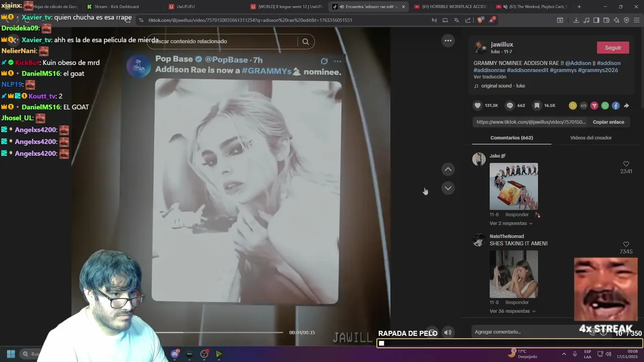Open NateTheNomad's comment image thumbnail
The width and height of the screenshot is (644, 362).
coord(514,274)
